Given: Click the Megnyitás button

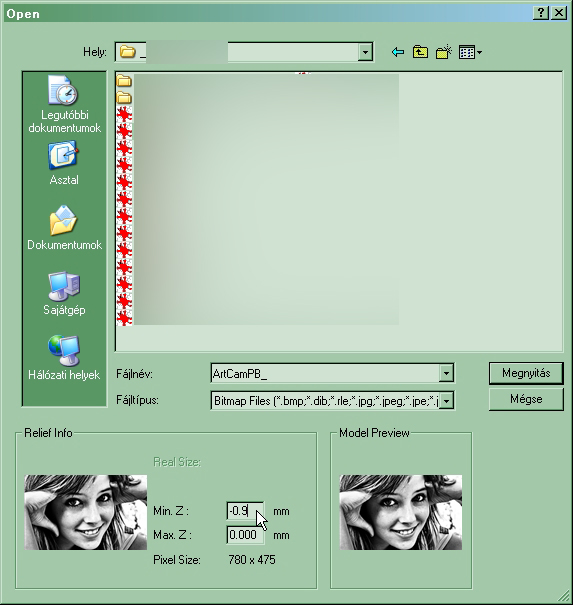Looking at the screenshot, I should (526, 373).
